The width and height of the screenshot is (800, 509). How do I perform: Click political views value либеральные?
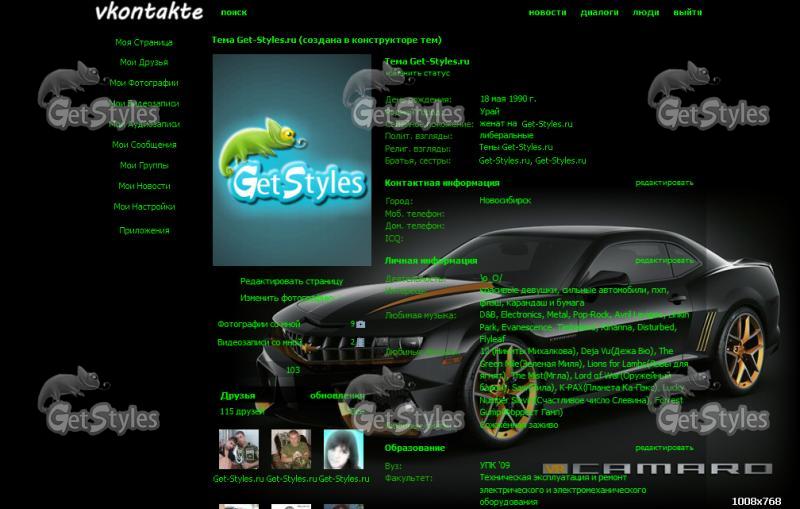(506, 136)
